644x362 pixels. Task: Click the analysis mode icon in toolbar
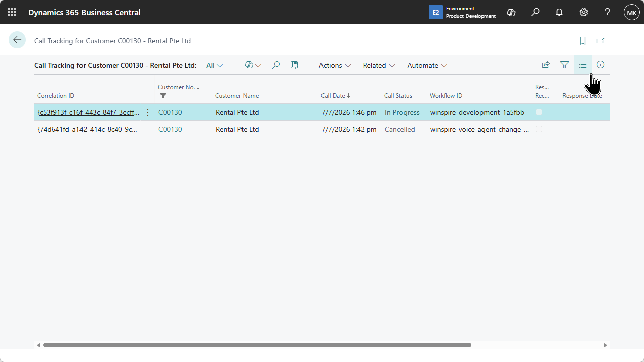[x=294, y=65]
